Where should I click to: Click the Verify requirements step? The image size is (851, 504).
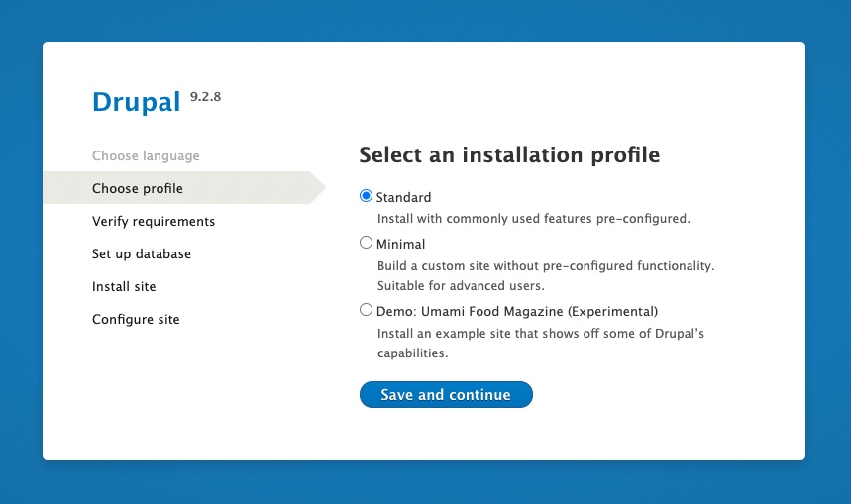[x=154, y=221]
